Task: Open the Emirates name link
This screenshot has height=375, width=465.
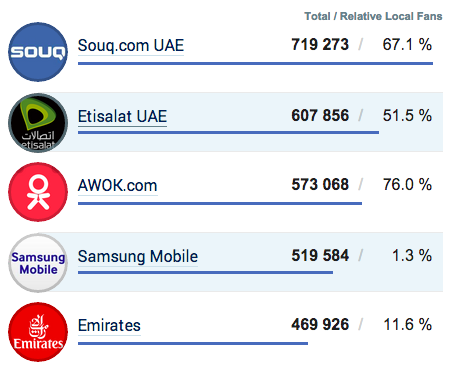Action: (x=109, y=325)
